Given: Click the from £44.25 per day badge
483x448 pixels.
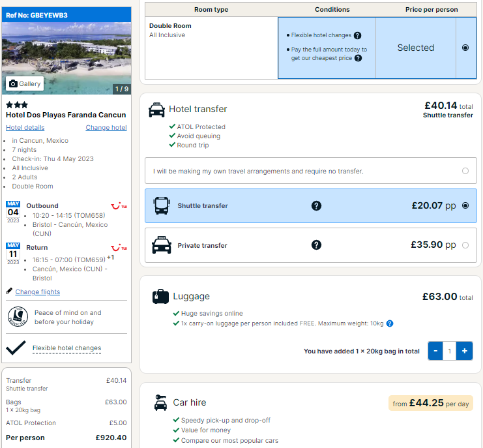Looking at the screenshot, I should coord(431,403).
